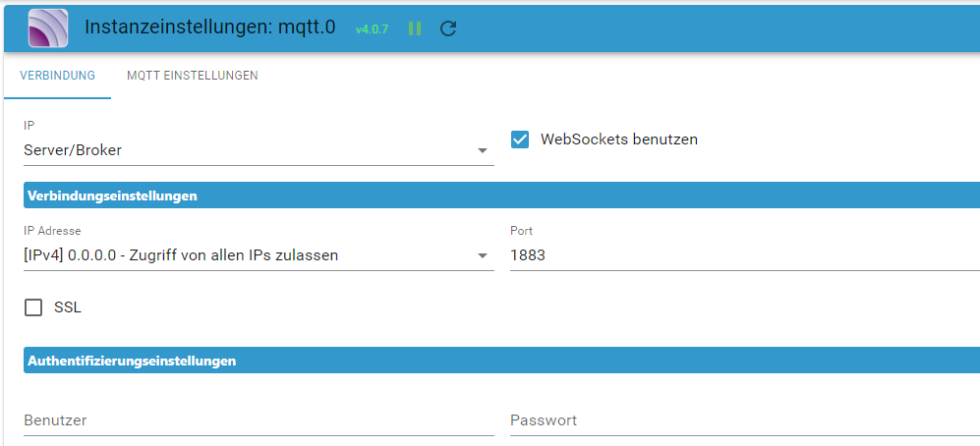Click into the Benutzer input field
Viewport: 980px width, 446px height.
point(259,420)
